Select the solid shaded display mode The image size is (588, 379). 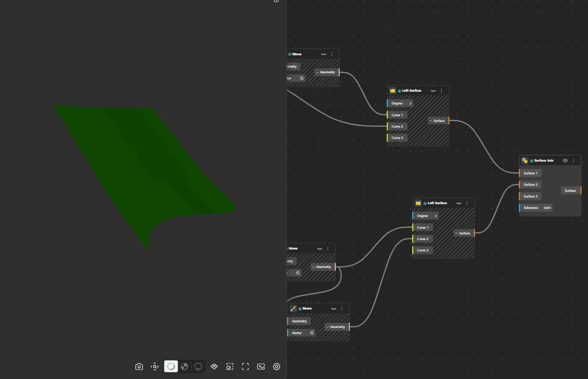[171, 367]
